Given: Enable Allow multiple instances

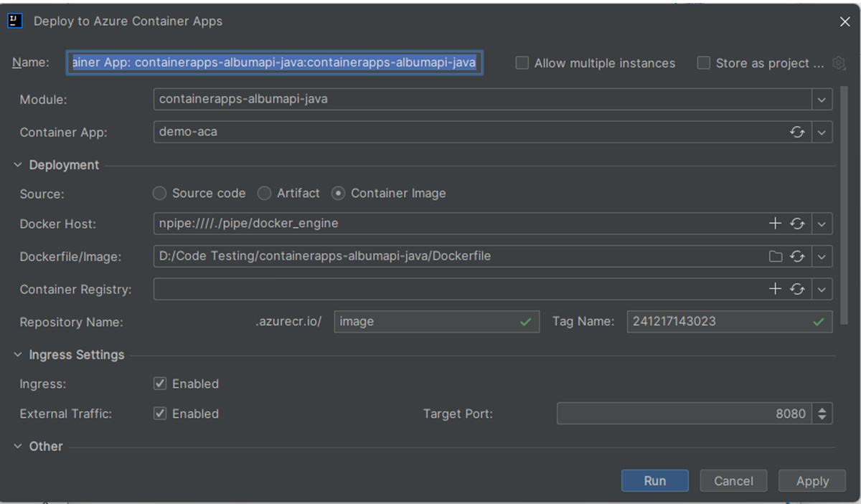Looking at the screenshot, I should tap(522, 63).
